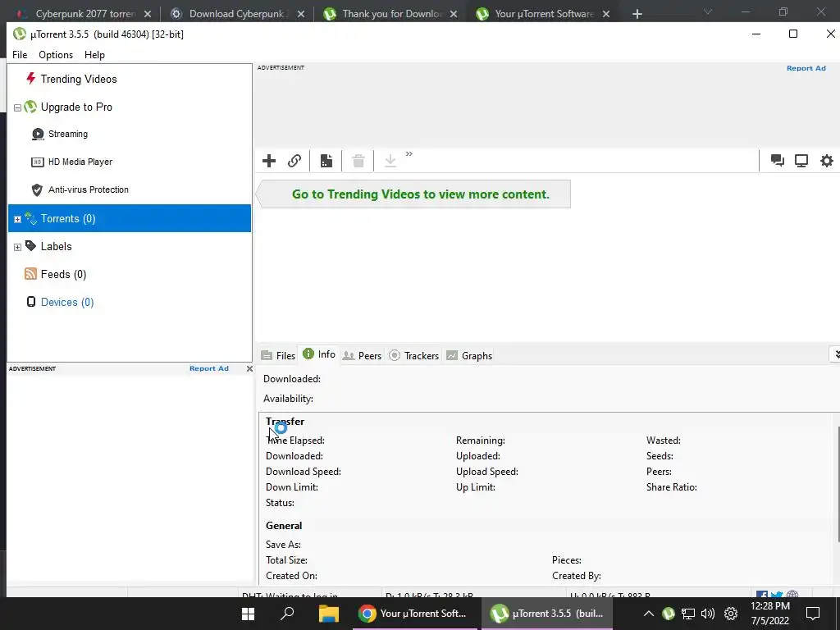Click the Streaming play icon

tap(38, 134)
